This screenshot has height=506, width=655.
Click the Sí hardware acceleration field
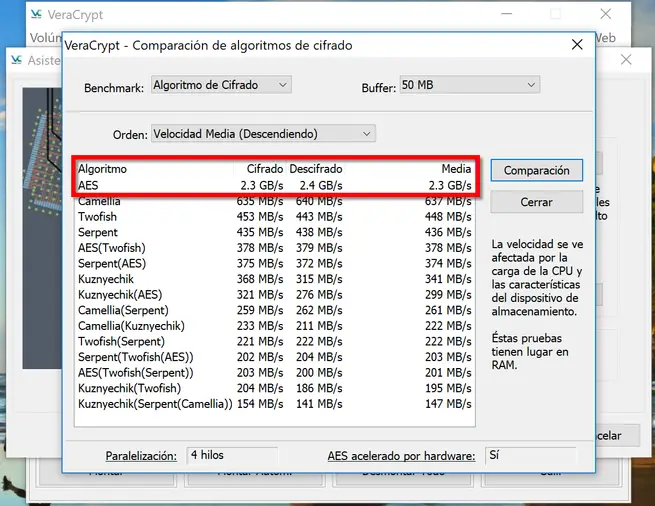(531, 455)
